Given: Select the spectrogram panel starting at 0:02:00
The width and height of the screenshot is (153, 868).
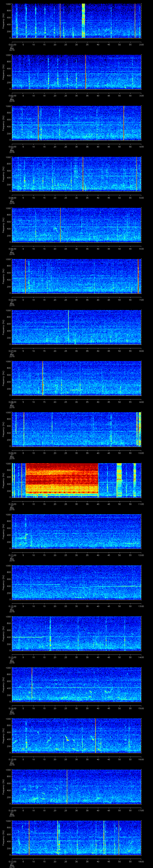Looking at the screenshot, I should click(77, 72).
